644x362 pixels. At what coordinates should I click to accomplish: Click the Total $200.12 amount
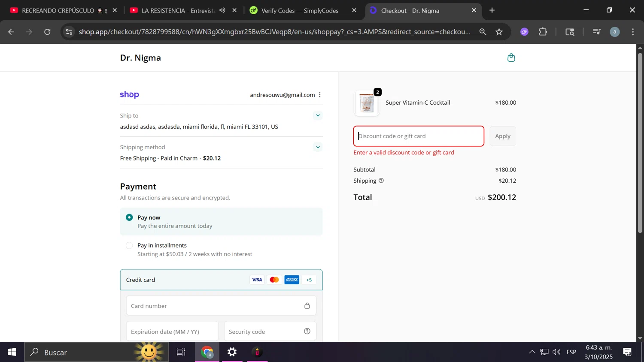(x=502, y=197)
